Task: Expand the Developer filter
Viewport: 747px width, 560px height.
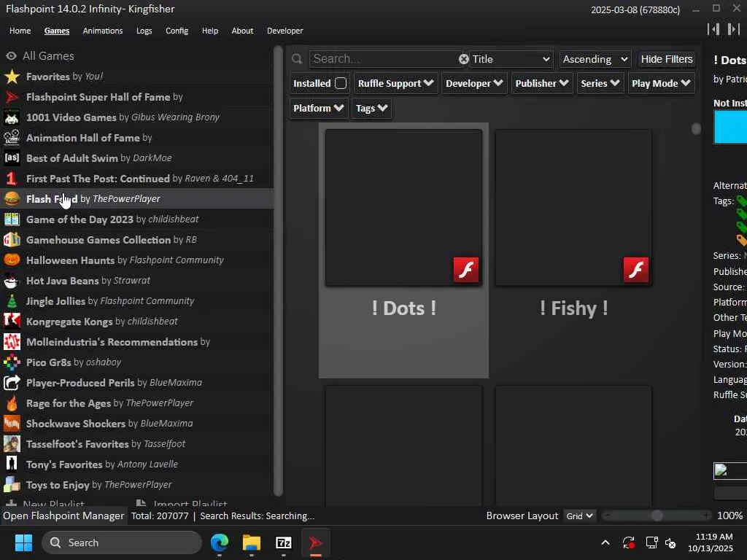Action: (x=474, y=83)
